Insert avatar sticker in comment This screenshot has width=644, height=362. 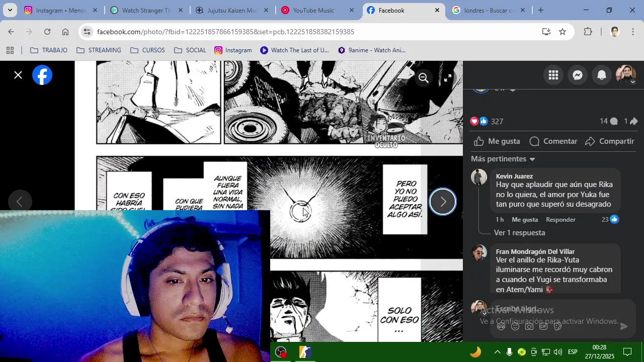click(x=501, y=326)
